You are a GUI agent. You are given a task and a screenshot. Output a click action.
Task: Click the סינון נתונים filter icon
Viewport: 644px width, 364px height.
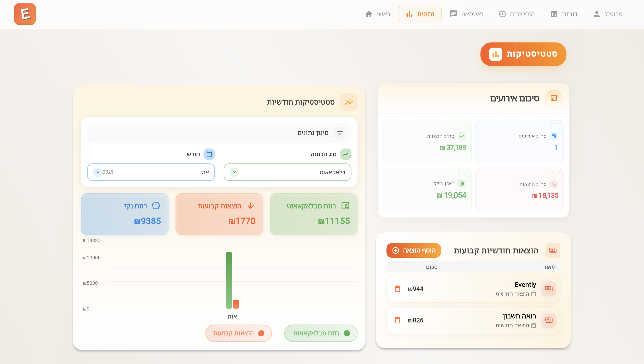[x=340, y=133]
